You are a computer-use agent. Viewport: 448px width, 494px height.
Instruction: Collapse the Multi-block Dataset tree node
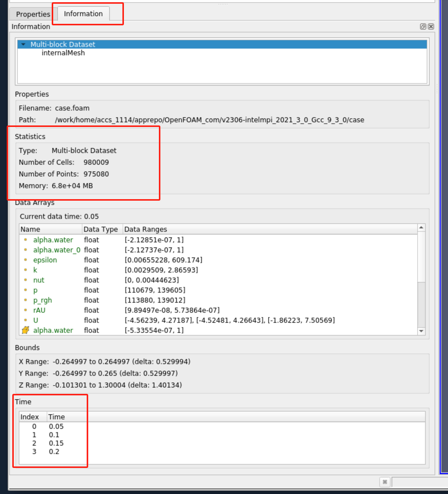click(x=23, y=44)
